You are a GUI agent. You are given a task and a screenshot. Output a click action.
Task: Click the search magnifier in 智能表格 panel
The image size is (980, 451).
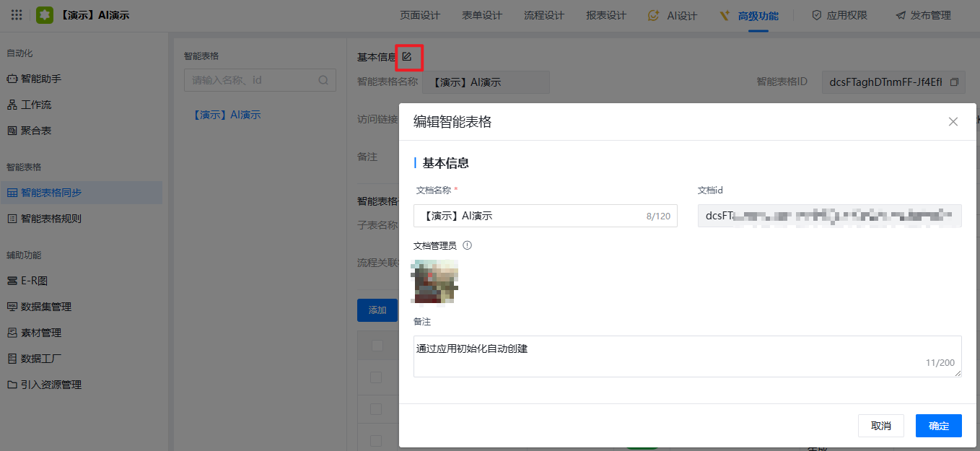pyautogui.click(x=323, y=80)
